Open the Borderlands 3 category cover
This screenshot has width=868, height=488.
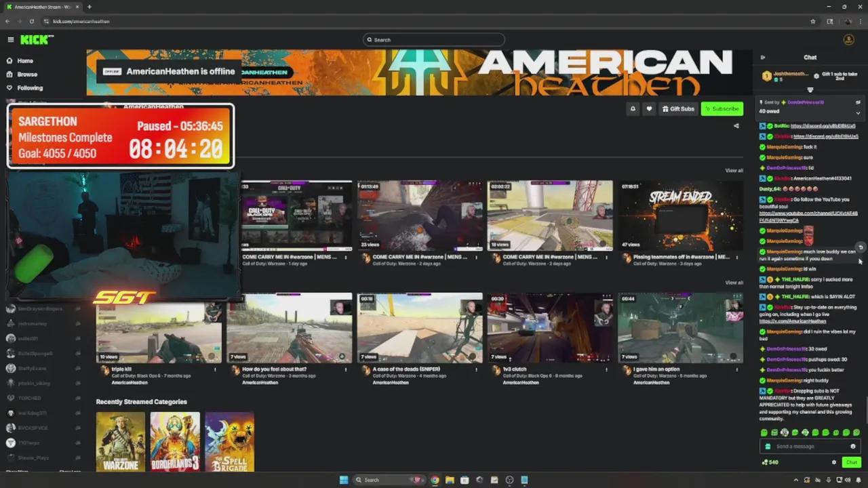click(x=175, y=442)
